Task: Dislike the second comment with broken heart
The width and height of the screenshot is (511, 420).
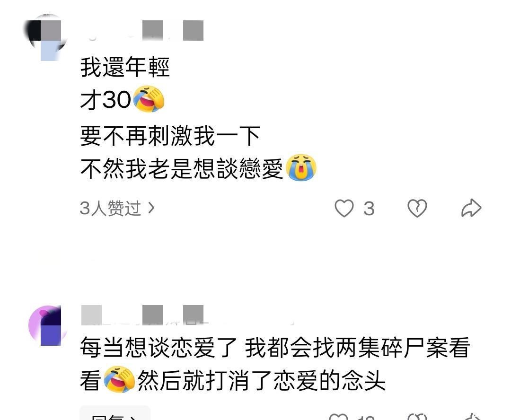Action: pyautogui.click(x=417, y=417)
